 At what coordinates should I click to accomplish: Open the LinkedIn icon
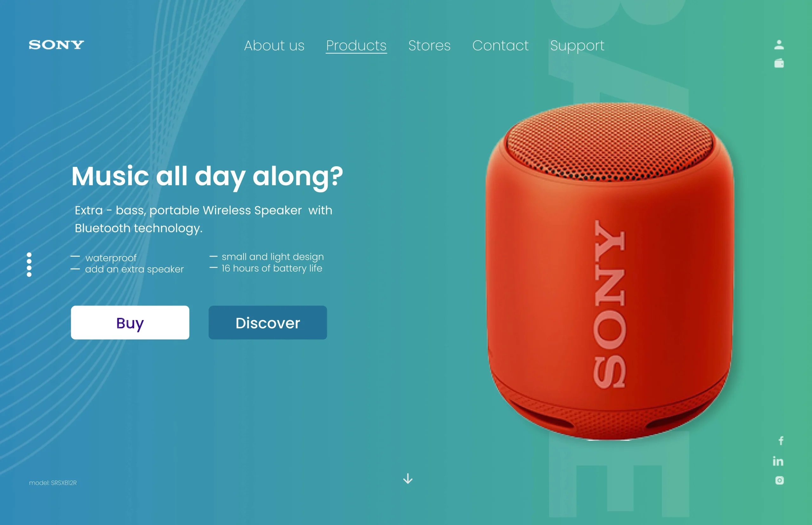[x=778, y=461]
